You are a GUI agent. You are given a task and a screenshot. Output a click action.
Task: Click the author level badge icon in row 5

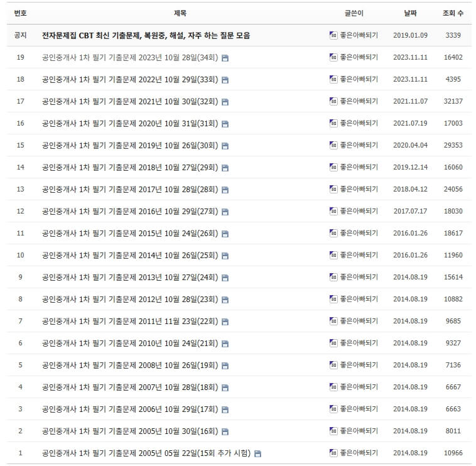[x=333, y=365]
